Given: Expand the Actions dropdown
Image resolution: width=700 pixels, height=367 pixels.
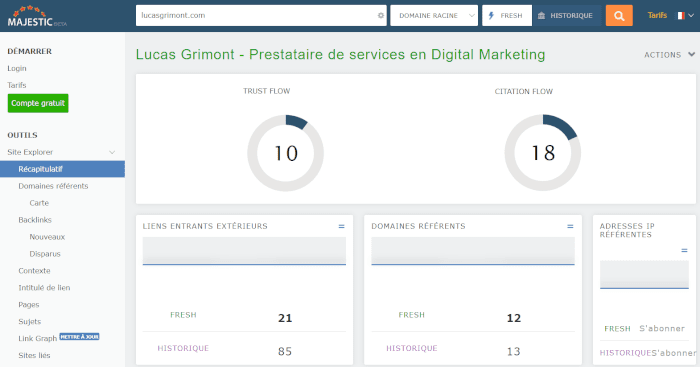Looking at the screenshot, I should coord(669,55).
